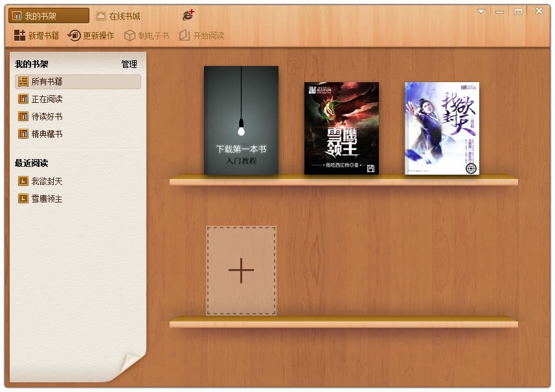Open recently read book 我欲封天
Viewport: 555px width, 392px height.
pyautogui.click(x=47, y=181)
